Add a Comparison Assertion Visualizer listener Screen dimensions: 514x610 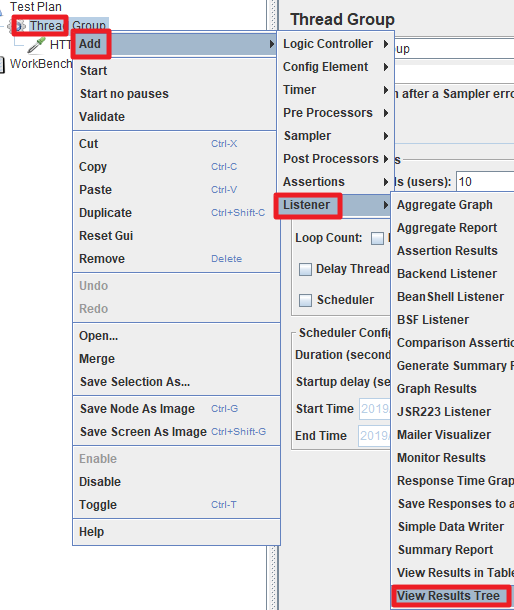coord(453,342)
